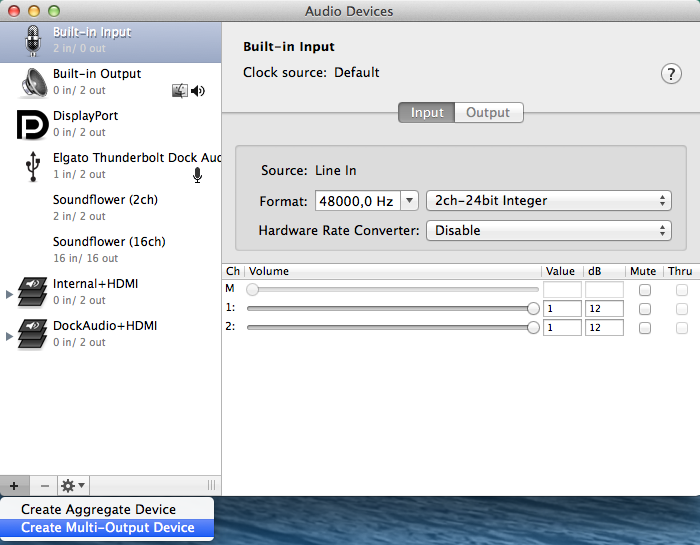Choose Create Aggregate Device menu item
This screenshot has width=700, height=545.
pyautogui.click(x=98, y=510)
